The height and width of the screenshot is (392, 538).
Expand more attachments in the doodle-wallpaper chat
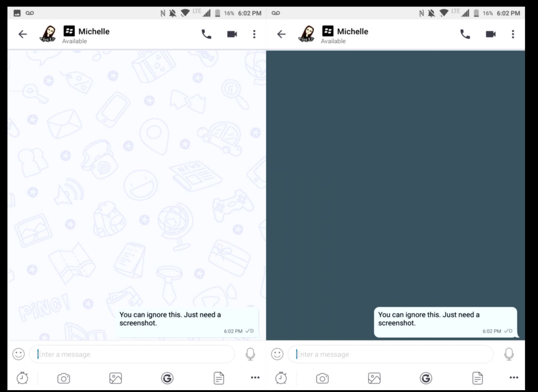click(x=255, y=378)
